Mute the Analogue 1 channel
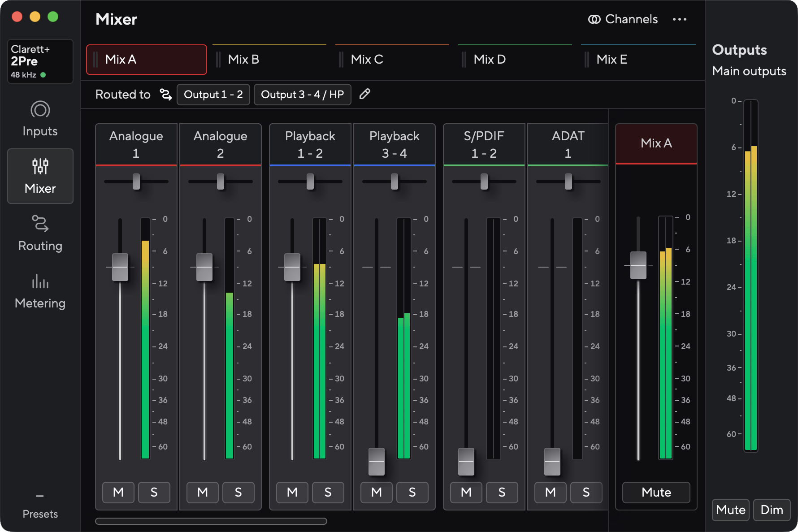798x532 pixels. pos(118,493)
